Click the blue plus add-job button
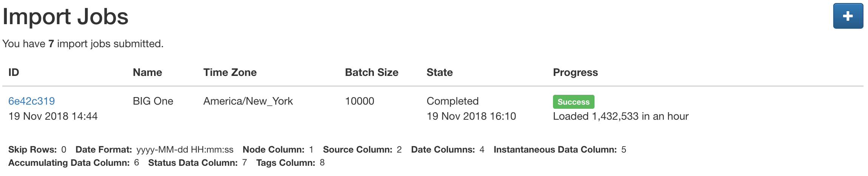 coord(848,16)
